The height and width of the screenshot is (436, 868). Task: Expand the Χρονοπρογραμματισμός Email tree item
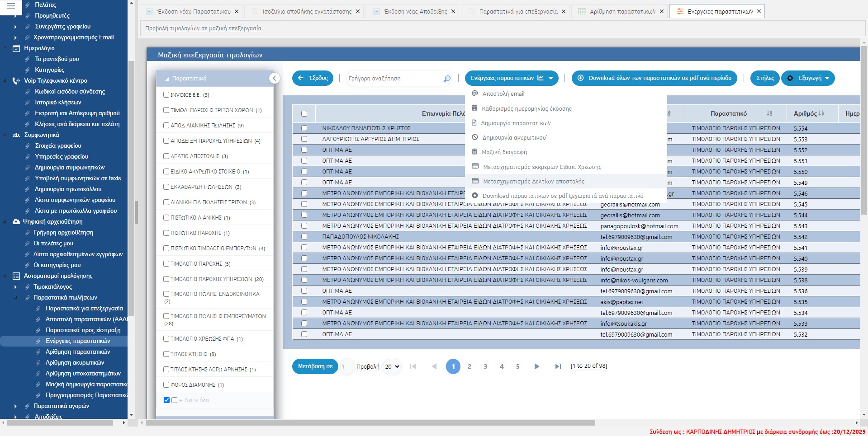pos(15,38)
